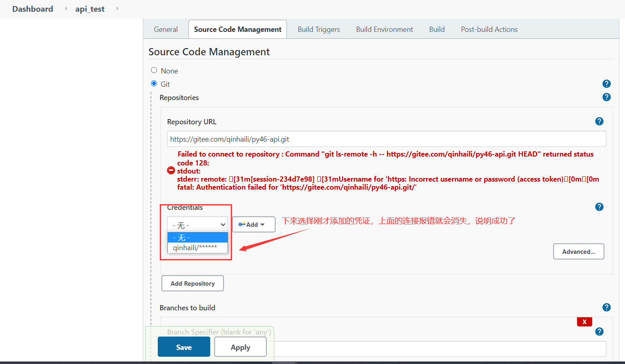Open the Credentials dropdown
625x364 pixels.
(198, 224)
